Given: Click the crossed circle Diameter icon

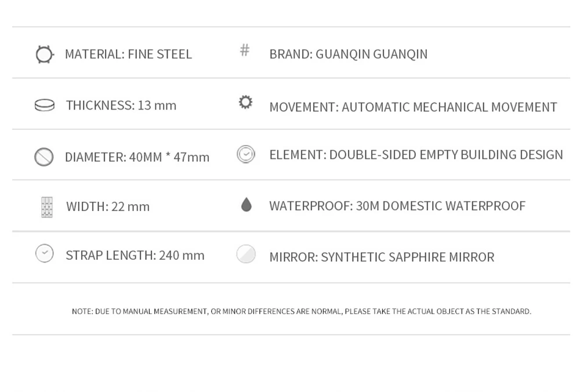Looking at the screenshot, I should [x=44, y=157].
